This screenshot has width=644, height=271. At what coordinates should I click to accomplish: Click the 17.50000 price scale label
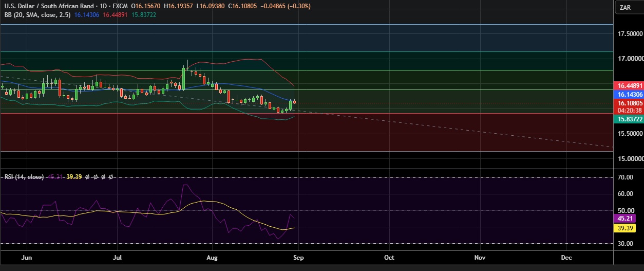[630, 34]
